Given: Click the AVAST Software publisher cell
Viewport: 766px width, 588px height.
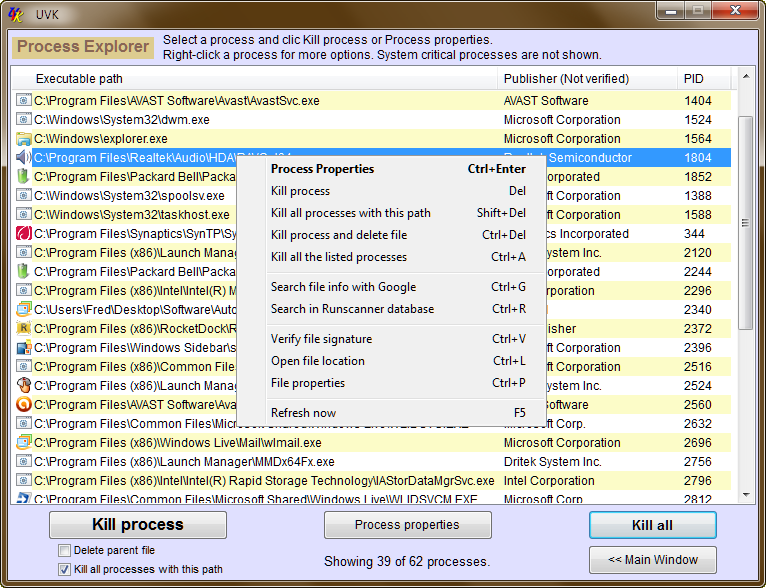Looking at the screenshot, I should [x=546, y=101].
